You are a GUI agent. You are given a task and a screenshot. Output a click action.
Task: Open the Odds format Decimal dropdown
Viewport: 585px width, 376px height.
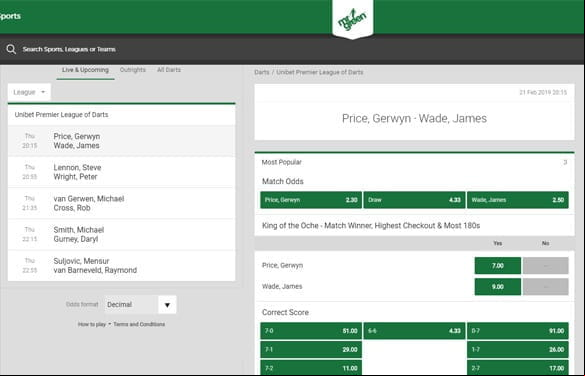(x=140, y=305)
